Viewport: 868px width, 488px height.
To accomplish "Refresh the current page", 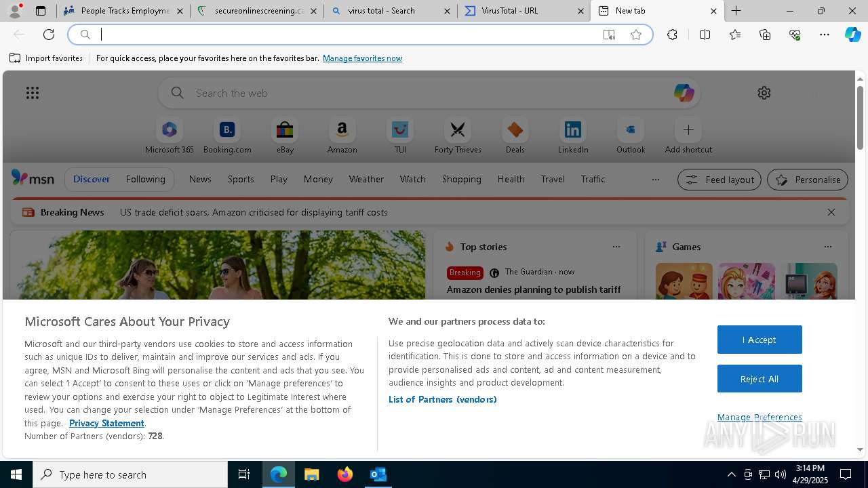I will pyautogui.click(x=49, y=35).
